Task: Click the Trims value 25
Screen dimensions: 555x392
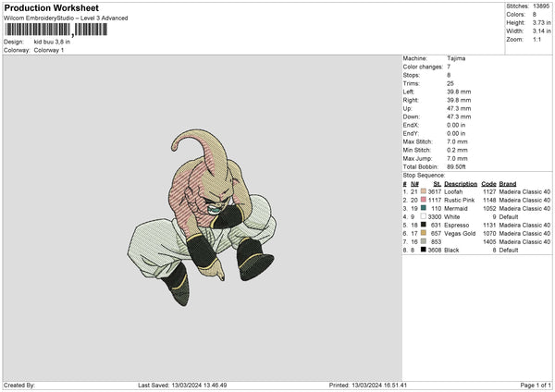Action: point(450,83)
